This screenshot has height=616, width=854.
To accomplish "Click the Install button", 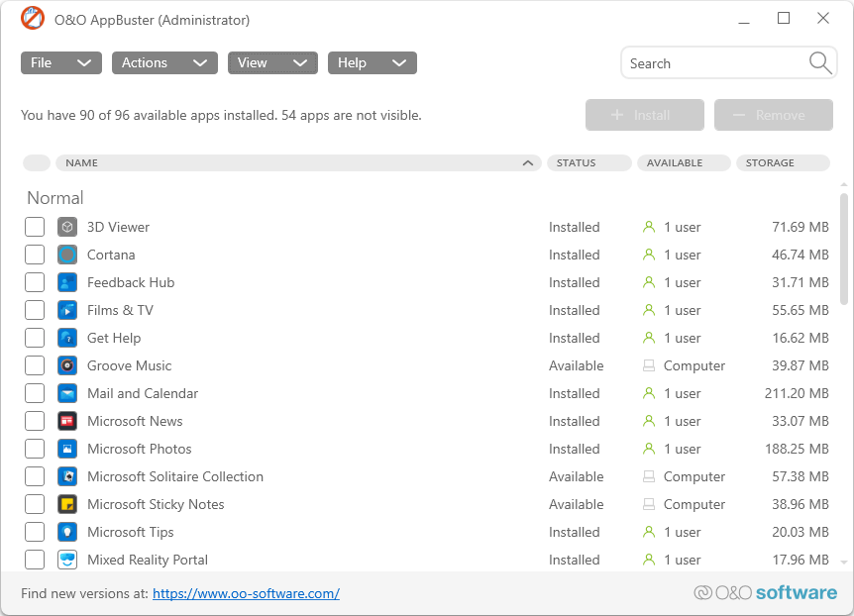I will pyautogui.click(x=644, y=115).
